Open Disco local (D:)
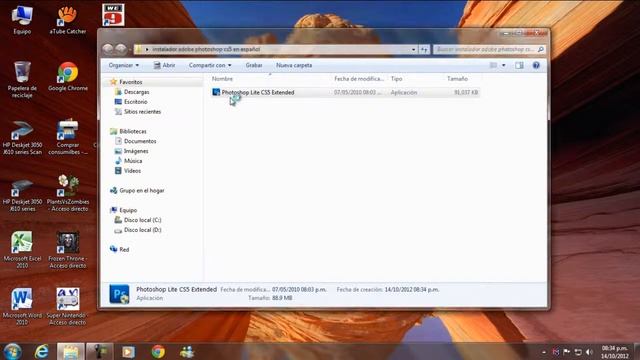This screenshot has height=360, width=640. [x=142, y=230]
